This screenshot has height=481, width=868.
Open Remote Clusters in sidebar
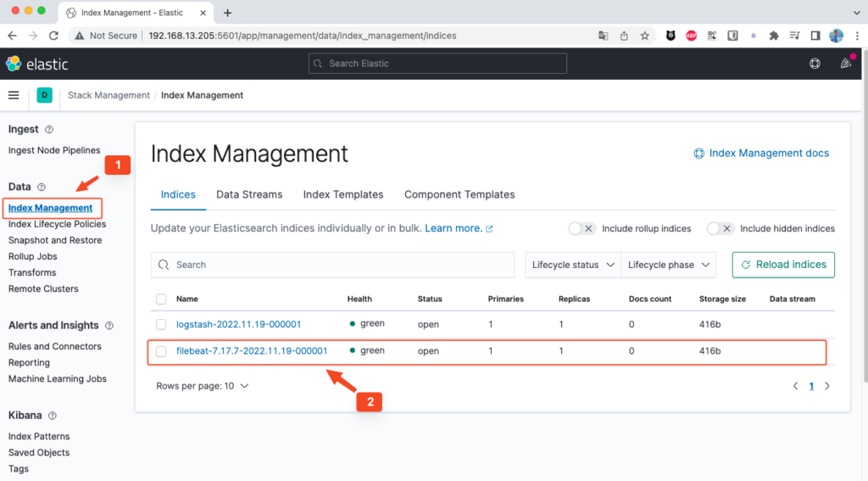pos(43,288)
